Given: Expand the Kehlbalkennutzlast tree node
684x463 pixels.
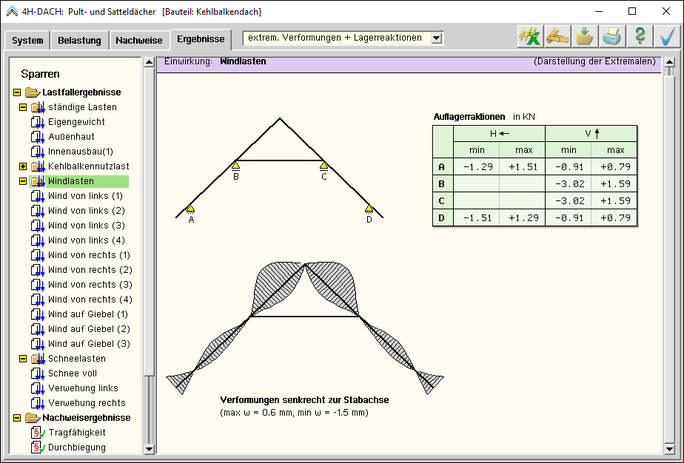Looking at the screenshot, I should 23,166.
